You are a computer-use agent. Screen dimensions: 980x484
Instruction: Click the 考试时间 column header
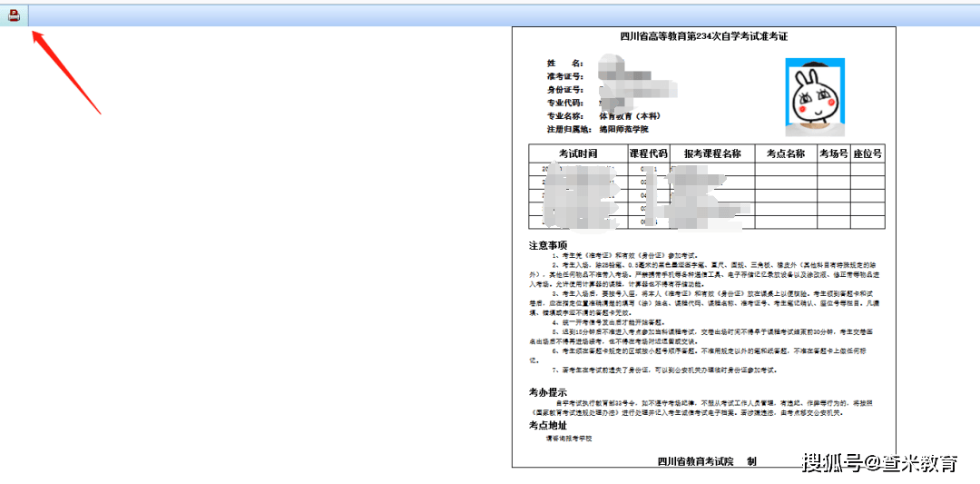(x=578, y=153)
